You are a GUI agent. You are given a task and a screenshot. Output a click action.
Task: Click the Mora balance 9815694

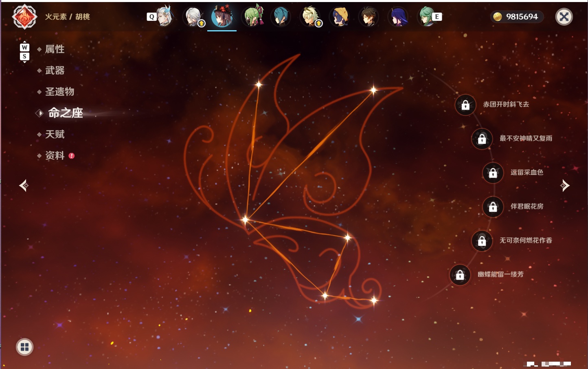pyautogui.click(x=522, y=17)
